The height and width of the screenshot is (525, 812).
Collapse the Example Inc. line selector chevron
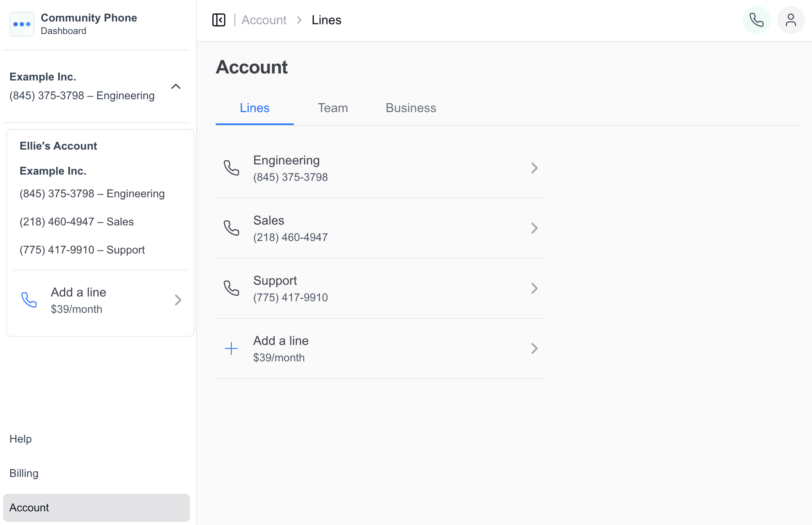click(176, 86)
